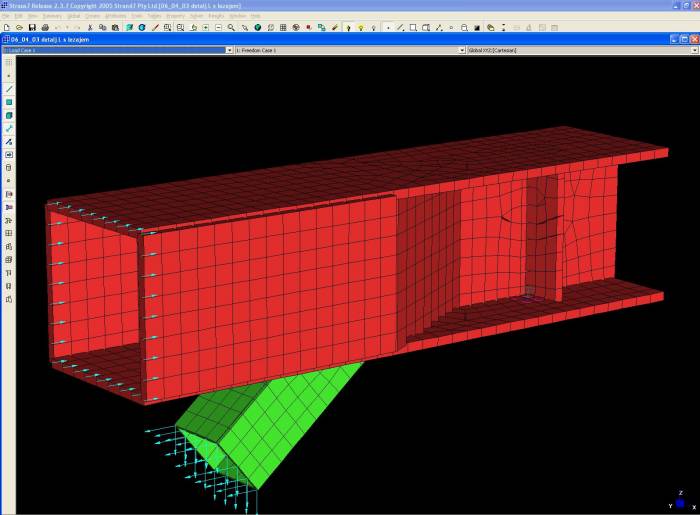Click the XYZ axis indicator in the corner

678,501
